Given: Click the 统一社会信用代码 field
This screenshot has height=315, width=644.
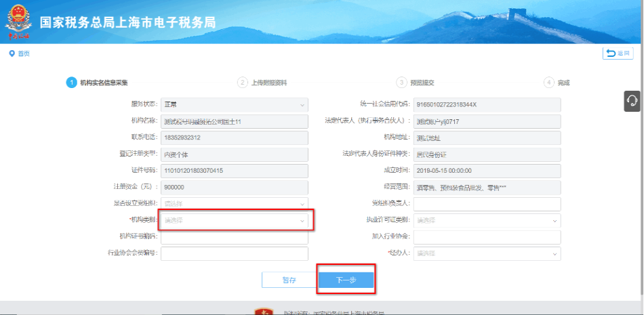Looking at the screenshot, I should 487,105.
